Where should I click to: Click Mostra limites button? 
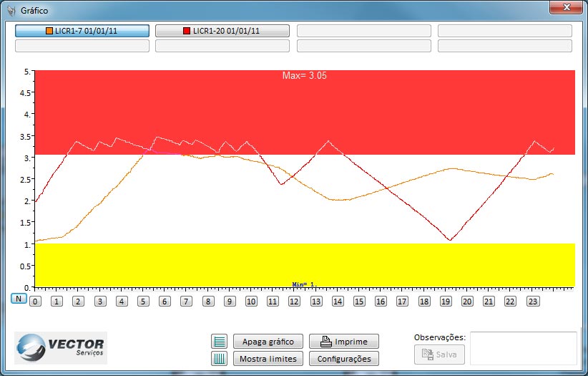tap(268, 359)
